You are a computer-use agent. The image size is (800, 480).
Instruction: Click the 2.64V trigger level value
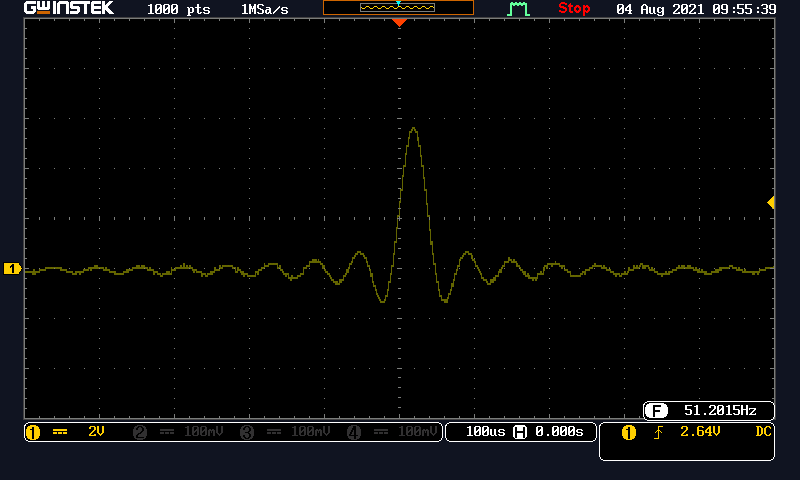[x=700, y=432]
